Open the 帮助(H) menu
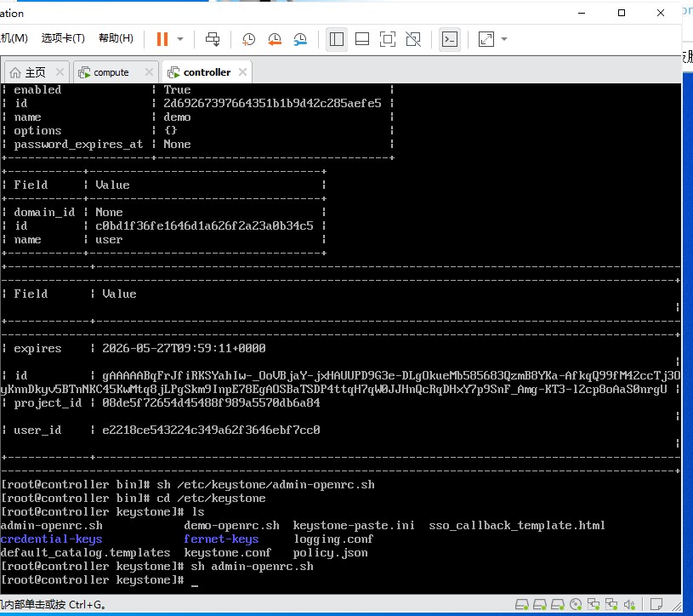 coord(116,38)
